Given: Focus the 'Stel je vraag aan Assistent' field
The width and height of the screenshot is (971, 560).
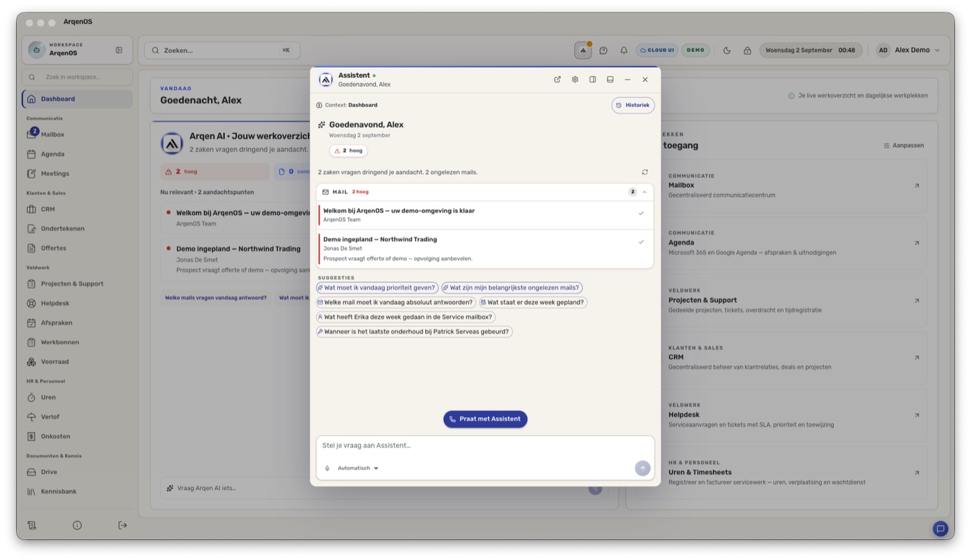Looking at the screenshot, I should (486, 446).
